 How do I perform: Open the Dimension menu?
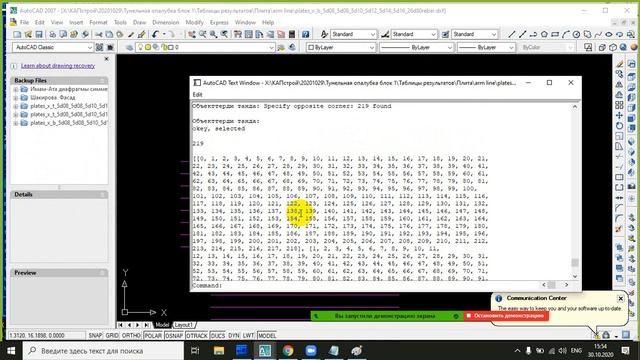(x=166, y=22)
